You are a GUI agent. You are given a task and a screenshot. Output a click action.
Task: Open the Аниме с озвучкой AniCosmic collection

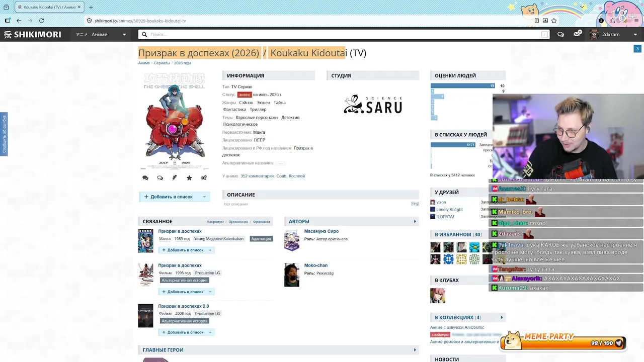coord(457,327)
